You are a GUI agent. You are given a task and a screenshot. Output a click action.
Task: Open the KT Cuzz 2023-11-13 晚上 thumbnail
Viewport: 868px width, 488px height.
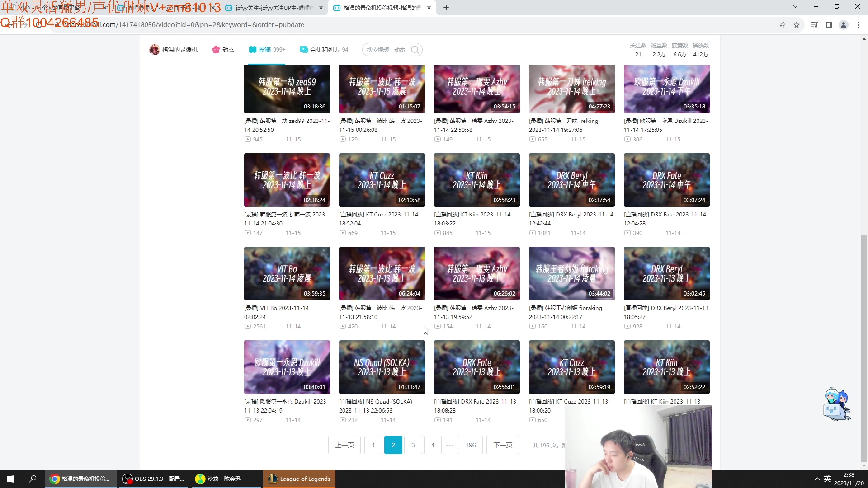(x=572, y=367)
